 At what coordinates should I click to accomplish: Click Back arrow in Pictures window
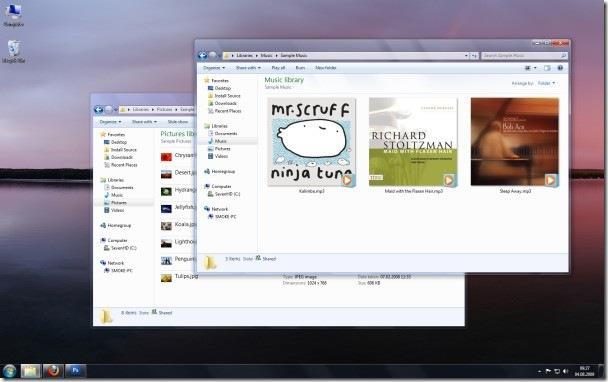pyautogui.click(x=98, y=110)
